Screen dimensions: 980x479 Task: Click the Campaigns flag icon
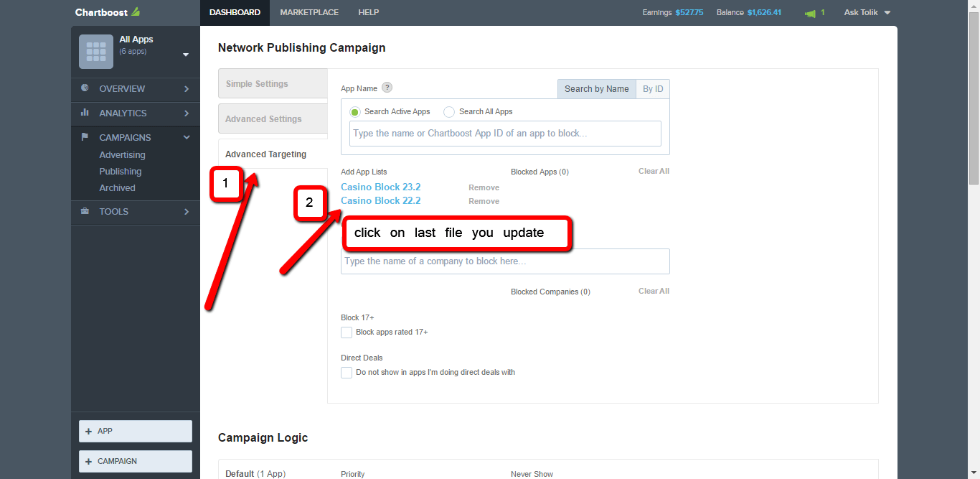click(x=85, y=137)
